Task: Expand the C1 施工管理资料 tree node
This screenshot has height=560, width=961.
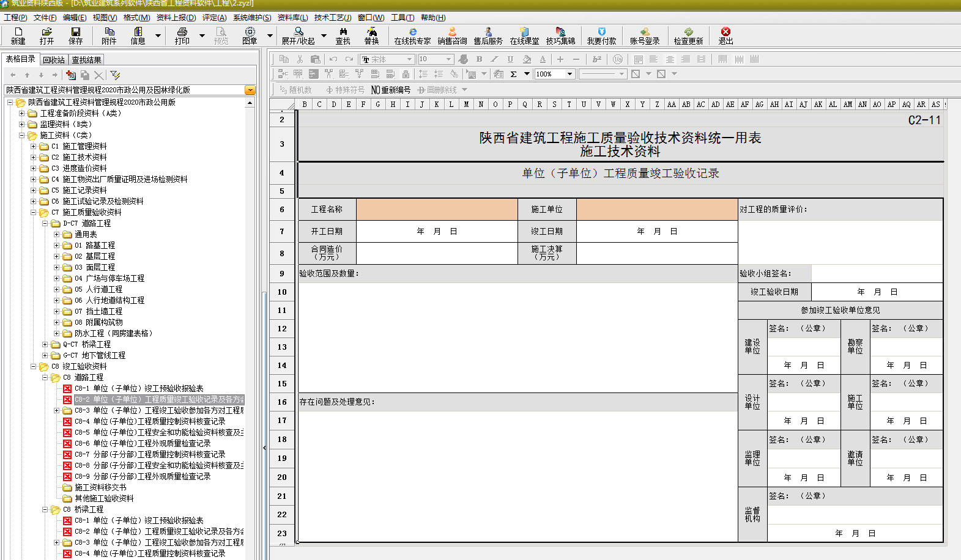Action: pyautogui.click(x=34, y=146)
